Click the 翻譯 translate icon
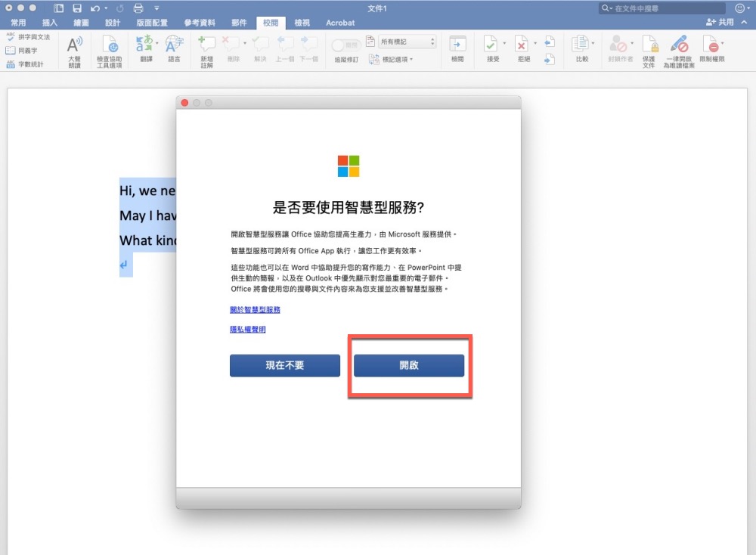The image size is (756, 555). point(144,43)
